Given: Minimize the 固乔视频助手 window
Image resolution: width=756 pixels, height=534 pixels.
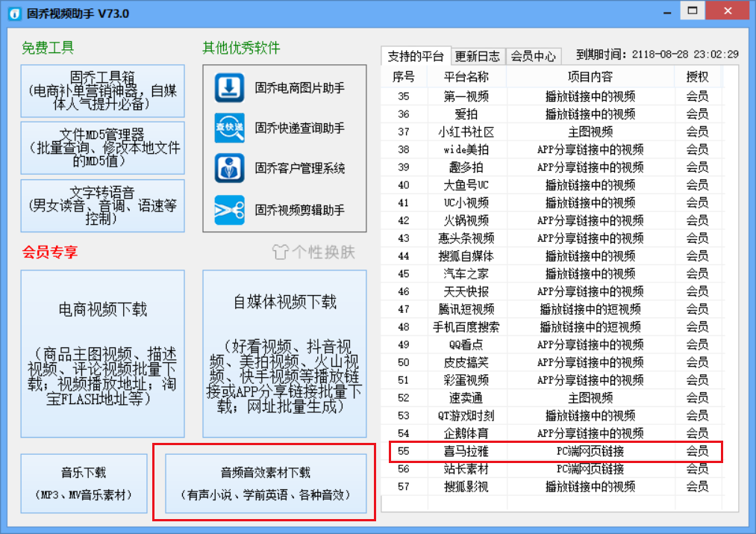Looking at the screenshot, I should (x=667, y=12).
